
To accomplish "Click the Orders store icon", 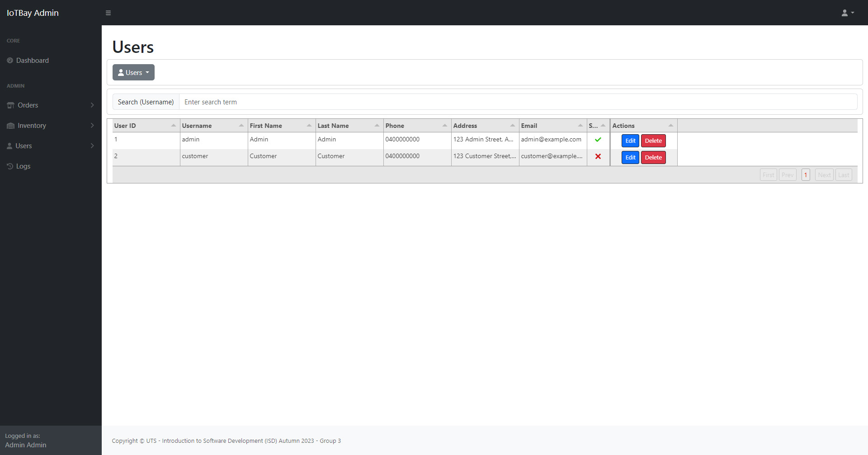I will click(x=10, y=105).
